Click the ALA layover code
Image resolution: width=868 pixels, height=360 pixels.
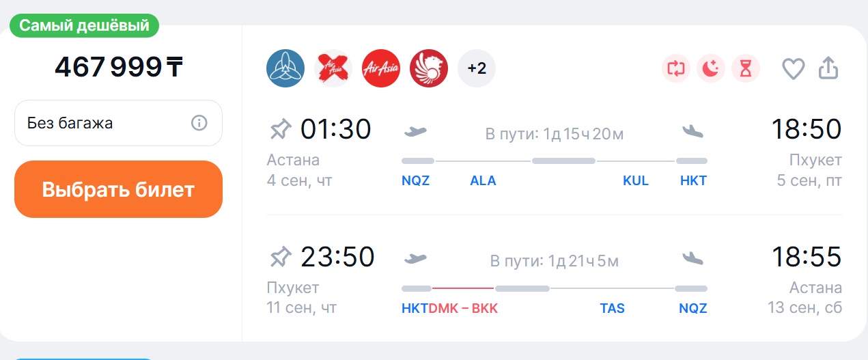click(x=483, y=181)
